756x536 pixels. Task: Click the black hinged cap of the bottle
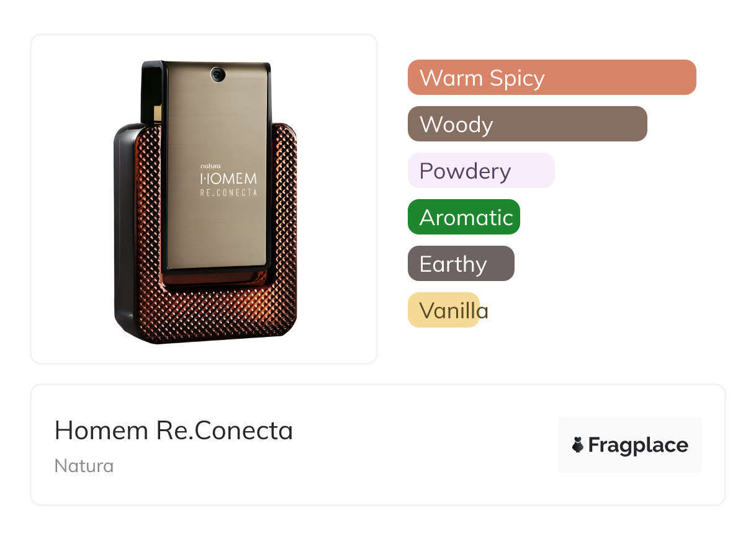pyautogui.click(x=153, y=92)
